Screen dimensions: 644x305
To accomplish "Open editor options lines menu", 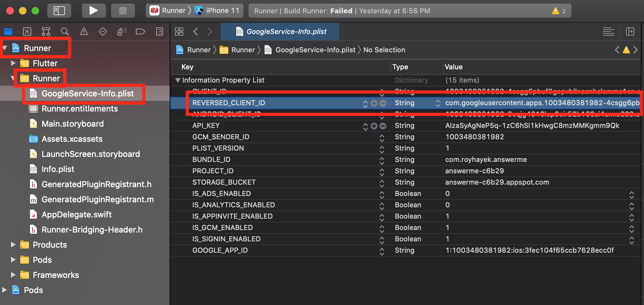I will (608, 32).
